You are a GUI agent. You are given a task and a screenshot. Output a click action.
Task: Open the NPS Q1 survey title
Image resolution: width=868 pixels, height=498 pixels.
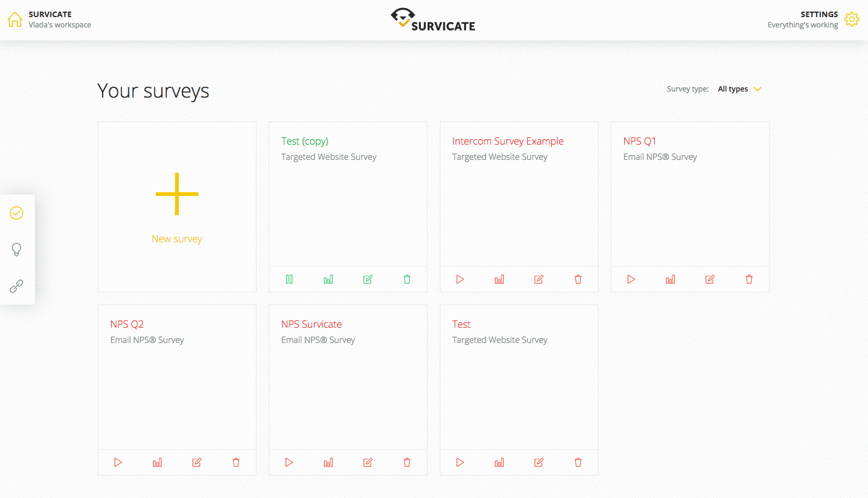640,141
